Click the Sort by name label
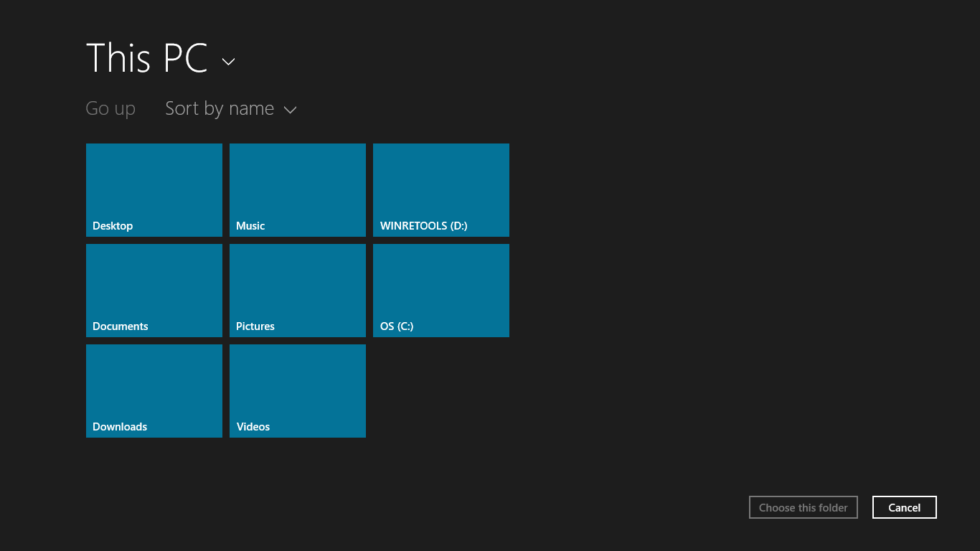 pyautogui.click(x=219, y=108)
